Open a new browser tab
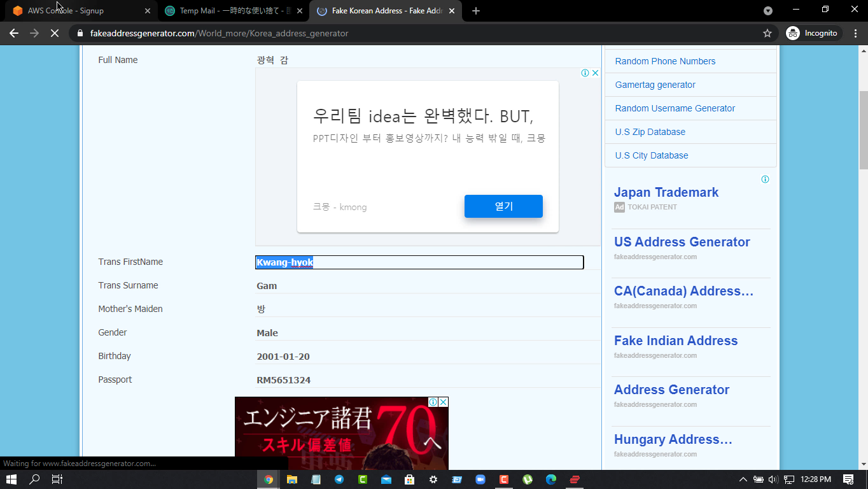The image size is (868, 489). tap(476, 11)
